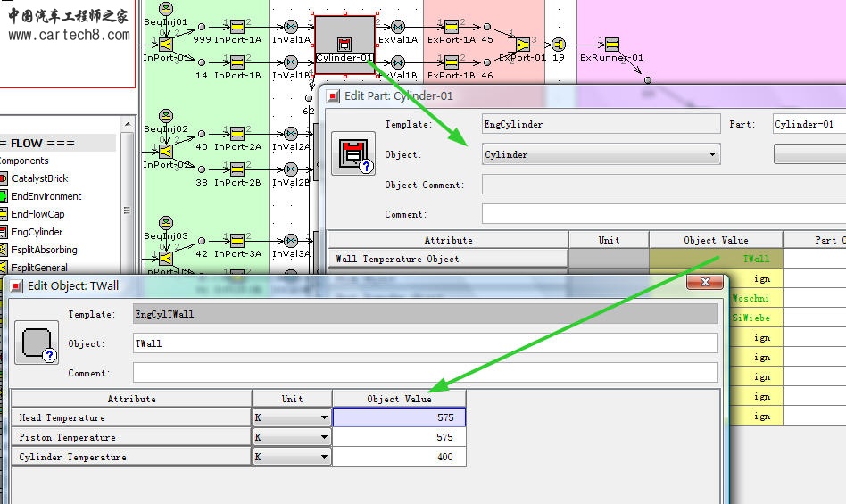Click the Cylinder Temperature value 400

click(x=399, y=457)
